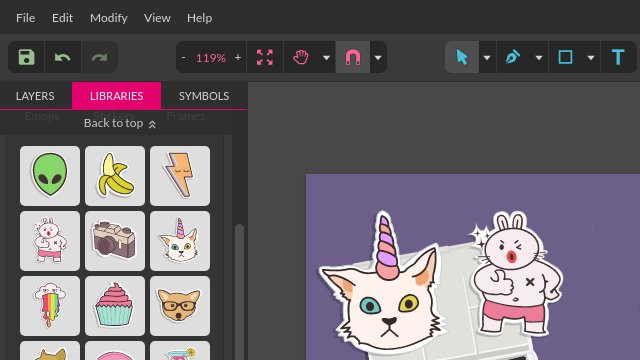Pick the unicorn cat sticker in library
The height and width of the screenshot is (360, 640).
point(180,241)
